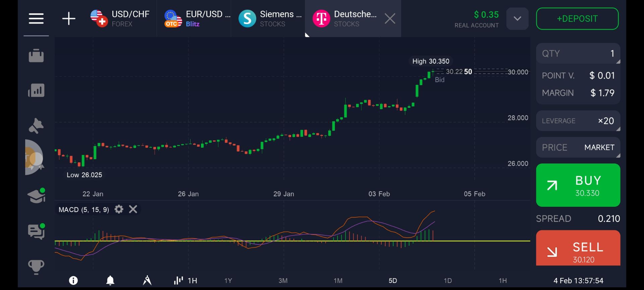Open the Leverage x20 selector

click(578, 121)
